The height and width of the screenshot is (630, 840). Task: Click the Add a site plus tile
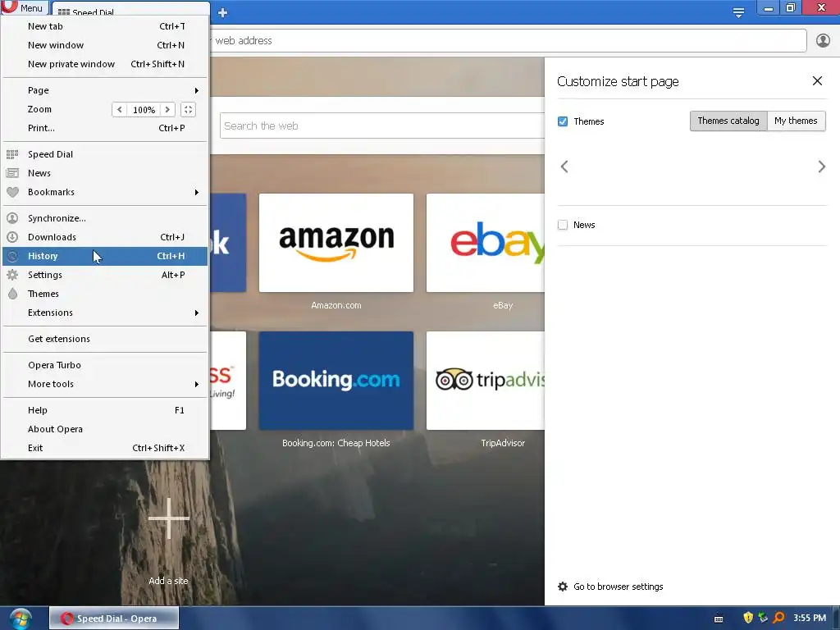(169, 518)
